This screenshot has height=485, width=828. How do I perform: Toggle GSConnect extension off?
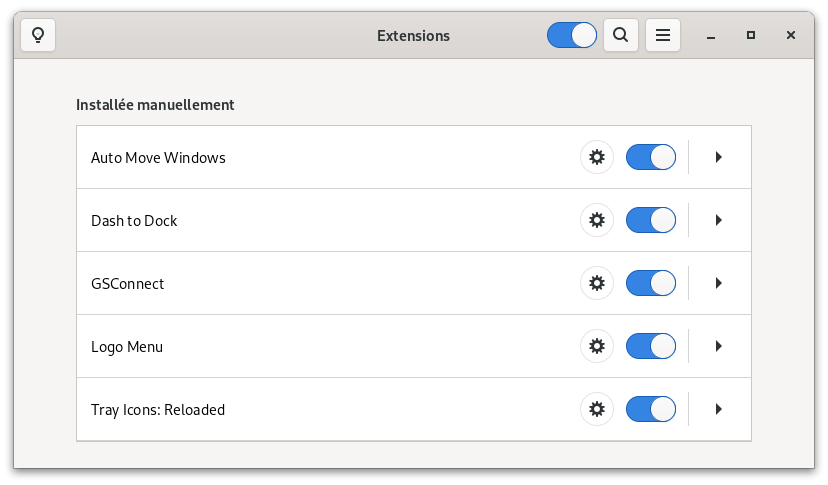(x=651, y=283)
